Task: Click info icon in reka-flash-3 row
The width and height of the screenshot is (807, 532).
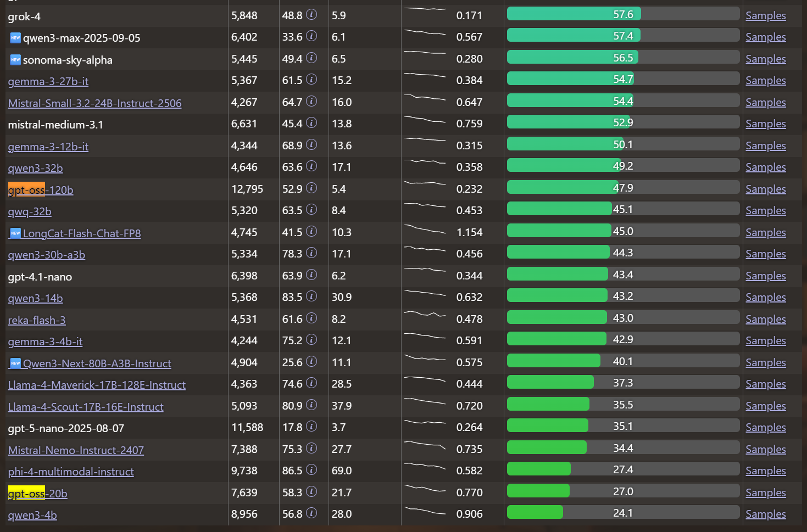Action: pyautogui.click(x=311, y=318)
